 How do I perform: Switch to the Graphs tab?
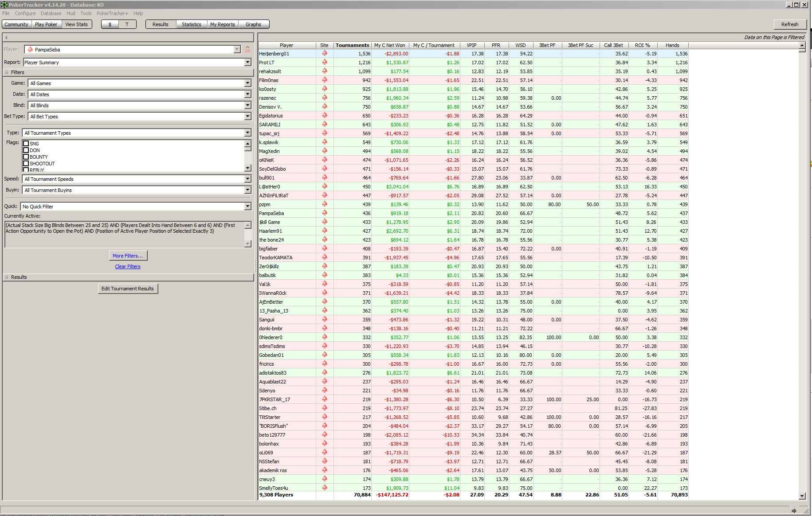tap(253, 24)
